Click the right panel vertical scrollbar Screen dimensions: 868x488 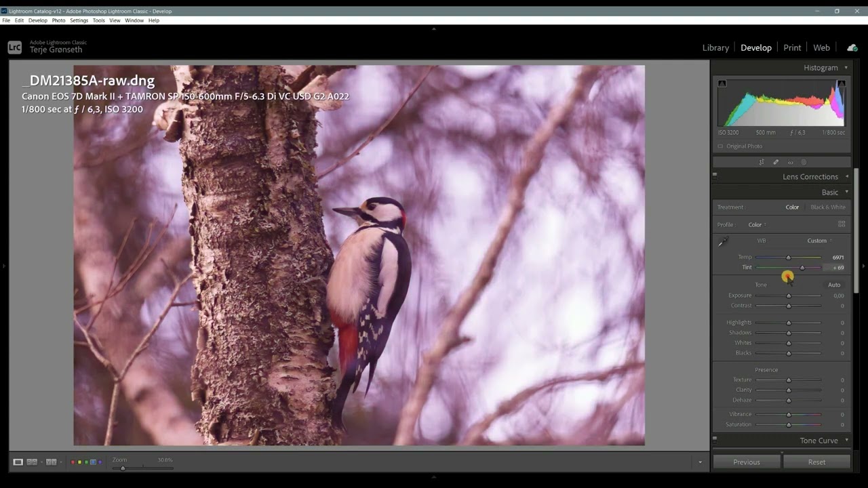click(856, 230)
